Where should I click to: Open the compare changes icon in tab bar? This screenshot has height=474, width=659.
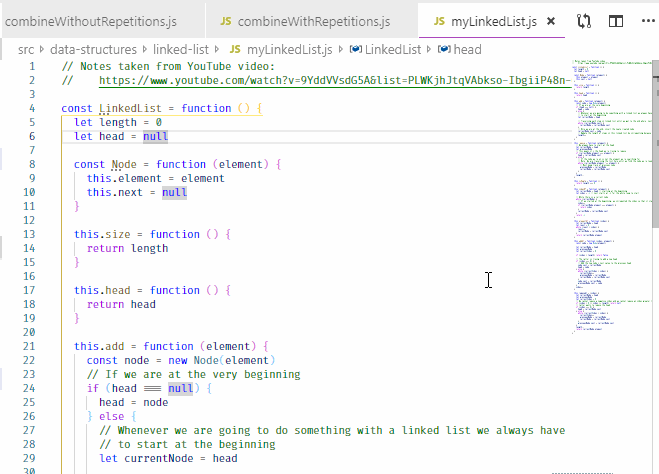(x=584, y=21)
